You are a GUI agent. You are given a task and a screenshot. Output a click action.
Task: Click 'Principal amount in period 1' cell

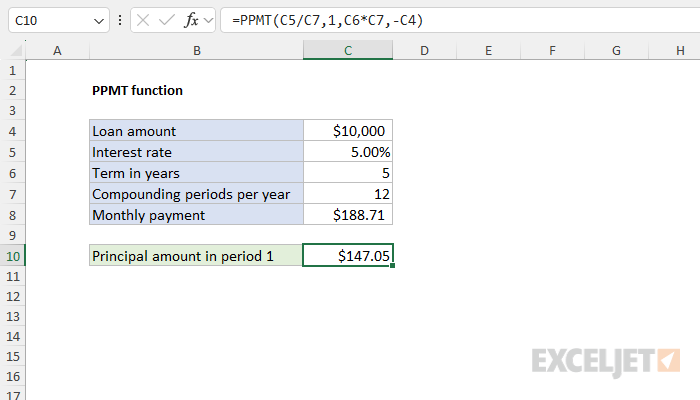coord(196,256)
